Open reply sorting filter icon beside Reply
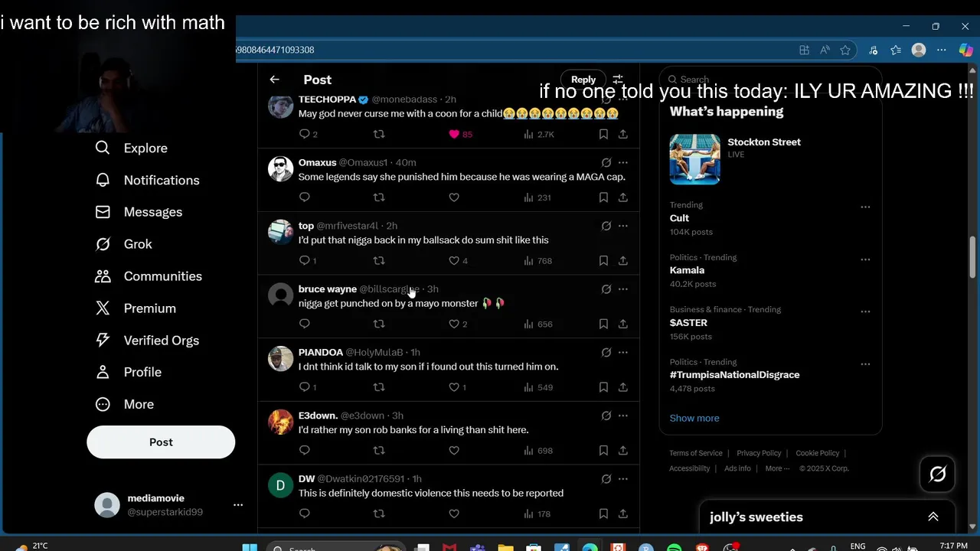 click(618, 80)
